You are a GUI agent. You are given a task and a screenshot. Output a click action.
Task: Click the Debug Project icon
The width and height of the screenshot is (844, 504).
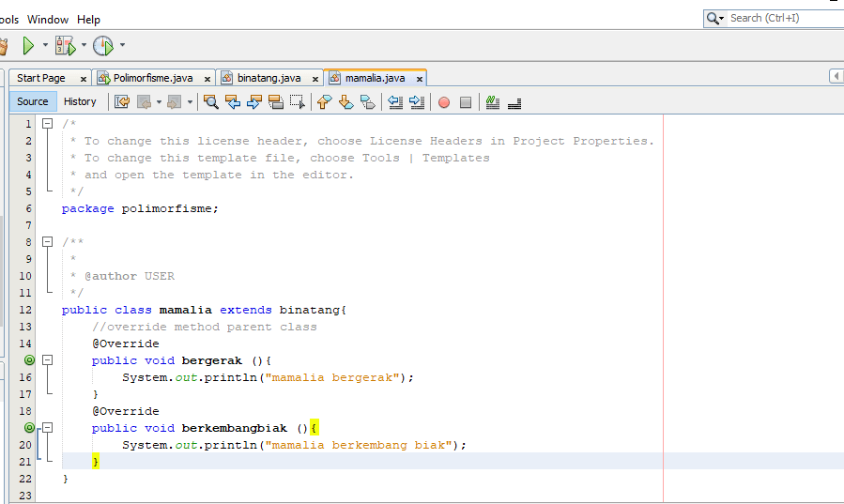click(65, 45)
